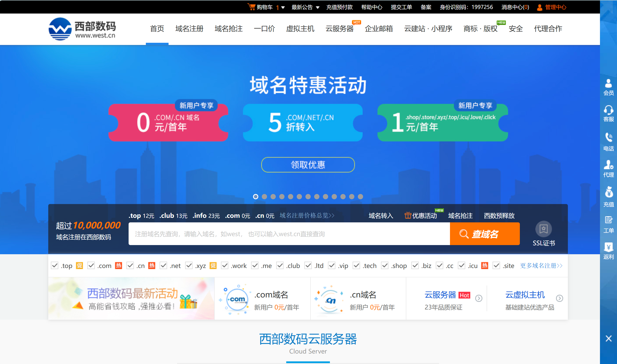The width and height of the screenshot is (617, 364).
Task: Click the collapse chevron at bottom right sidebar
Action: click(609, 338)
